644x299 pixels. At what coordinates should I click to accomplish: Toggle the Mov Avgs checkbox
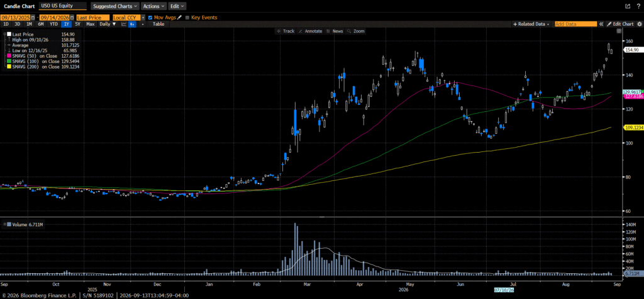coord(150,18)
